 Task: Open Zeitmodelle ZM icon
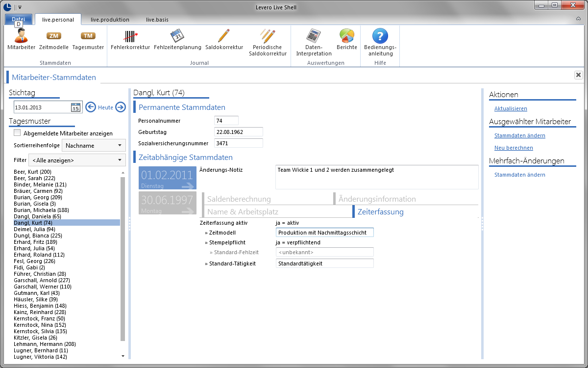coord(53,36)
